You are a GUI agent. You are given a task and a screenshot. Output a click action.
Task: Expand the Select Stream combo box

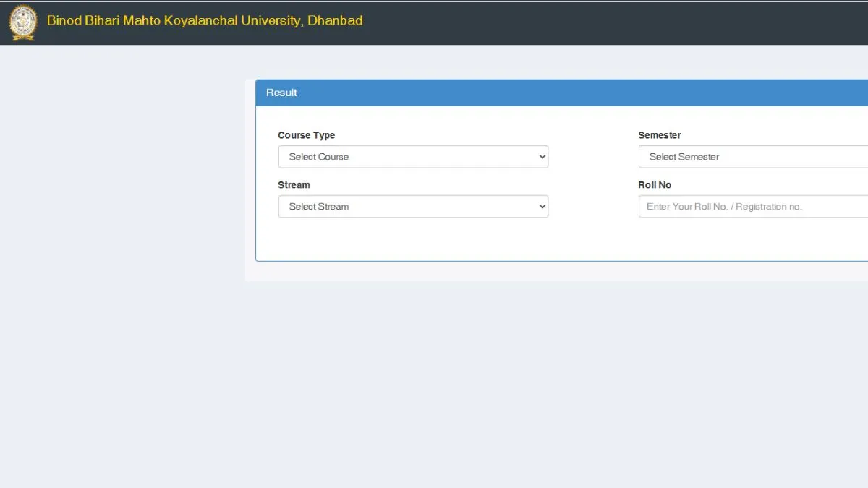point(412,206)
